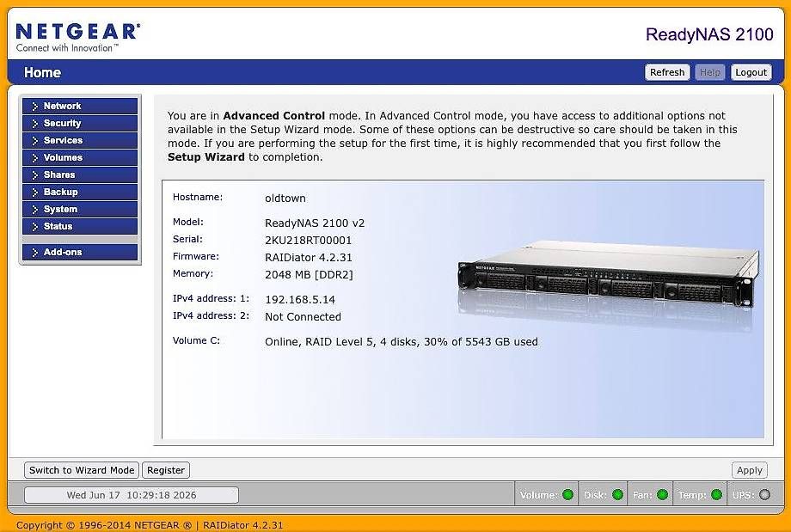
Task: Select model value ReadyNAS 2100 v2
Action: click(x=315, y=223)
